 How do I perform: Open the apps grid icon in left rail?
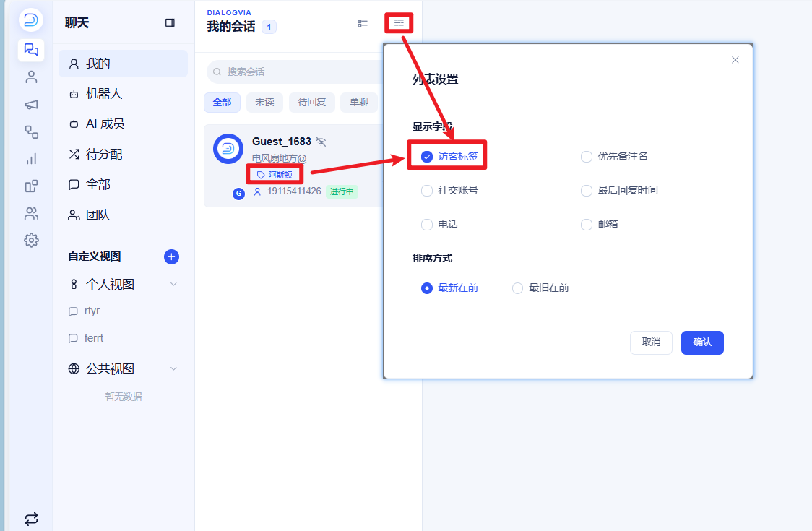[31, 186]
